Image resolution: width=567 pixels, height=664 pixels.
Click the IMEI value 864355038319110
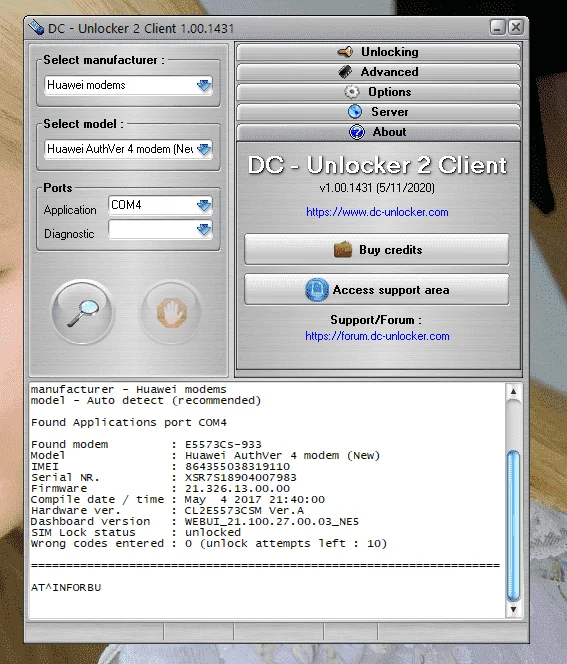[237, 467]
